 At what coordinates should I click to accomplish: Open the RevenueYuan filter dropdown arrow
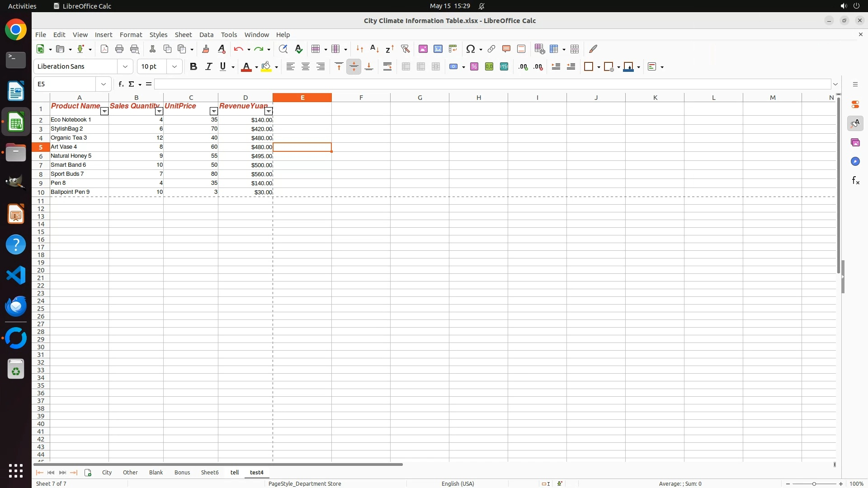pyautogui.click(x=269, y=112)
